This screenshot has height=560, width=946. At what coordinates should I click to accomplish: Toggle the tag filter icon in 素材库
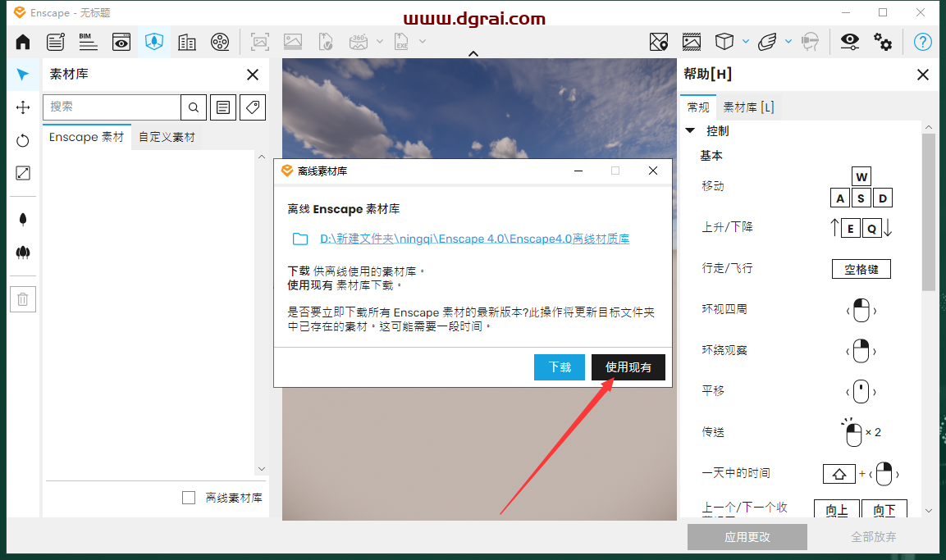[253, 107]
